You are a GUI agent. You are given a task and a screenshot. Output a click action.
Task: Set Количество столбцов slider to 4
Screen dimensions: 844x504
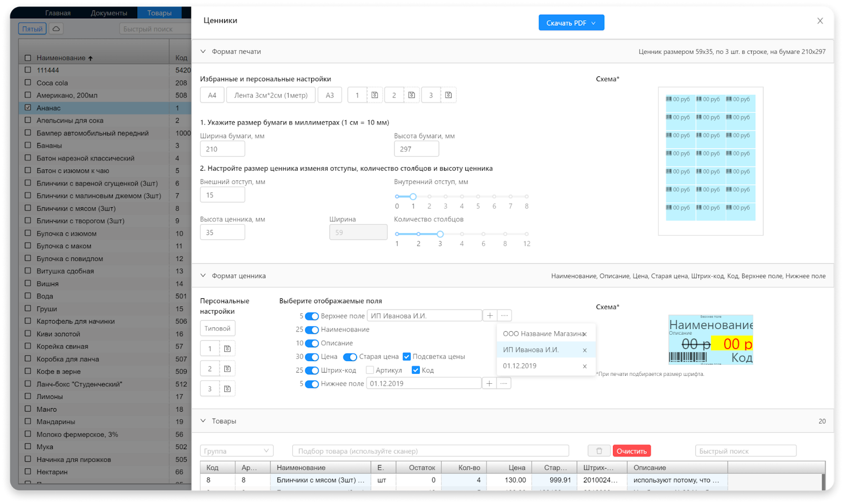click(x=462, y=234)
